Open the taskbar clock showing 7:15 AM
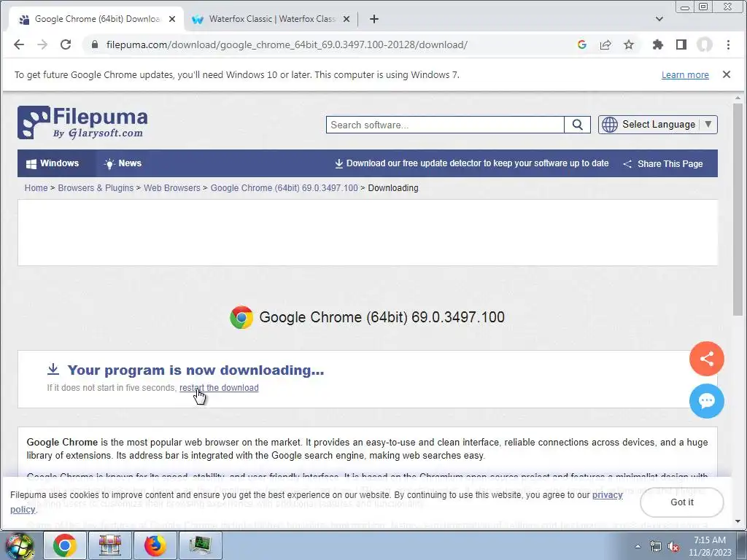Image resolution: width=747 pixels, height=560 pixels. pos(710,546)
